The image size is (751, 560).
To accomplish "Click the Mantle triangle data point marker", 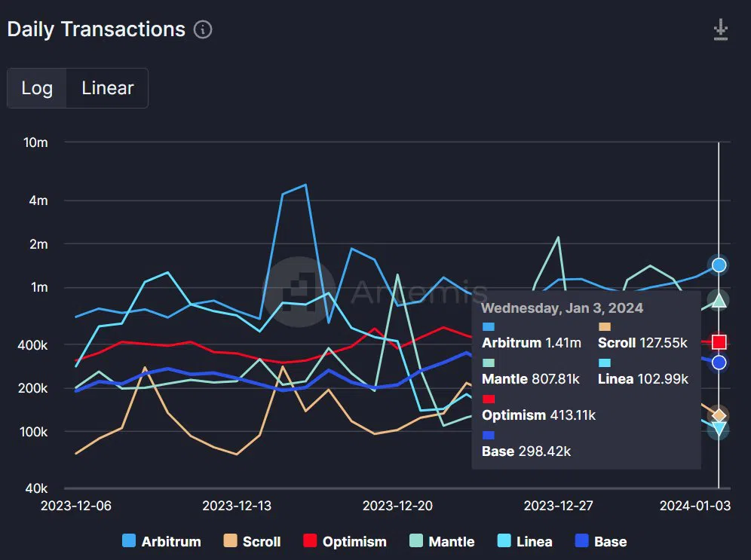I will pos(719,300).
